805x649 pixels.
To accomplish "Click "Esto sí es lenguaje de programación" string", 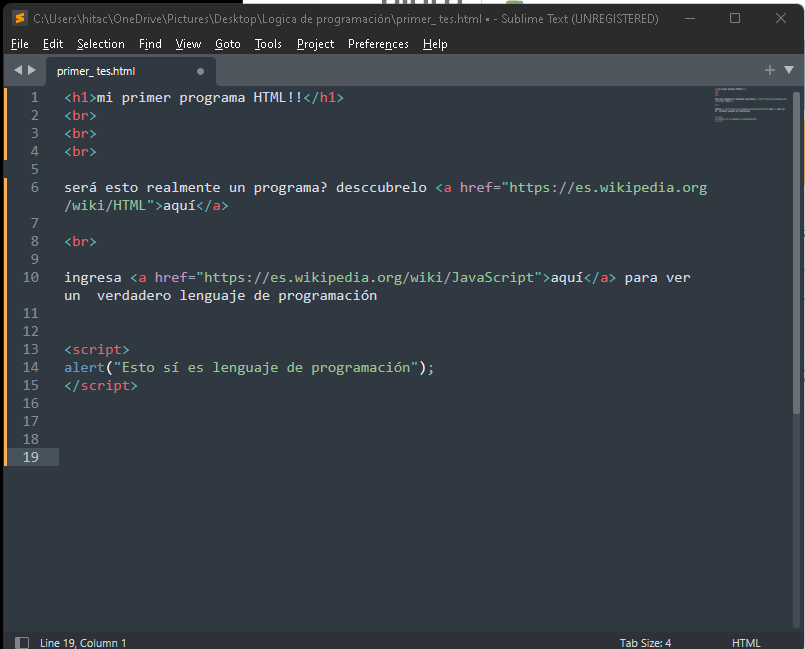I will [266, 368].
